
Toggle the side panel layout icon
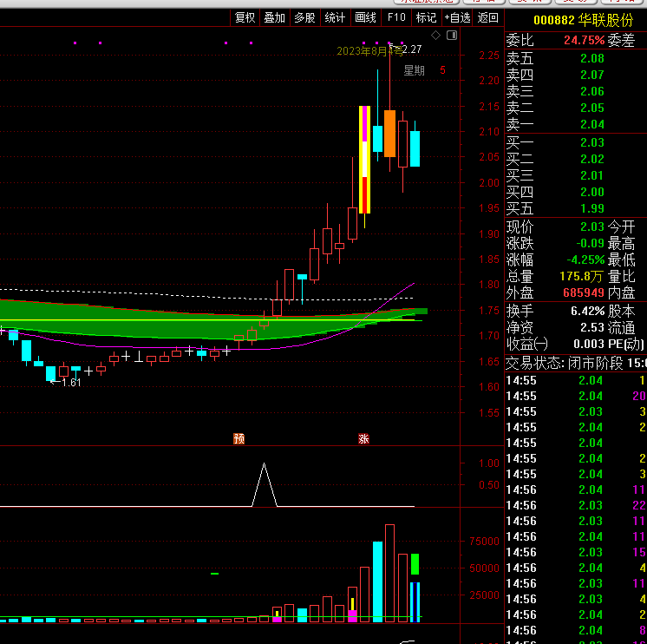pyautogui.click(x=452, y=35)
